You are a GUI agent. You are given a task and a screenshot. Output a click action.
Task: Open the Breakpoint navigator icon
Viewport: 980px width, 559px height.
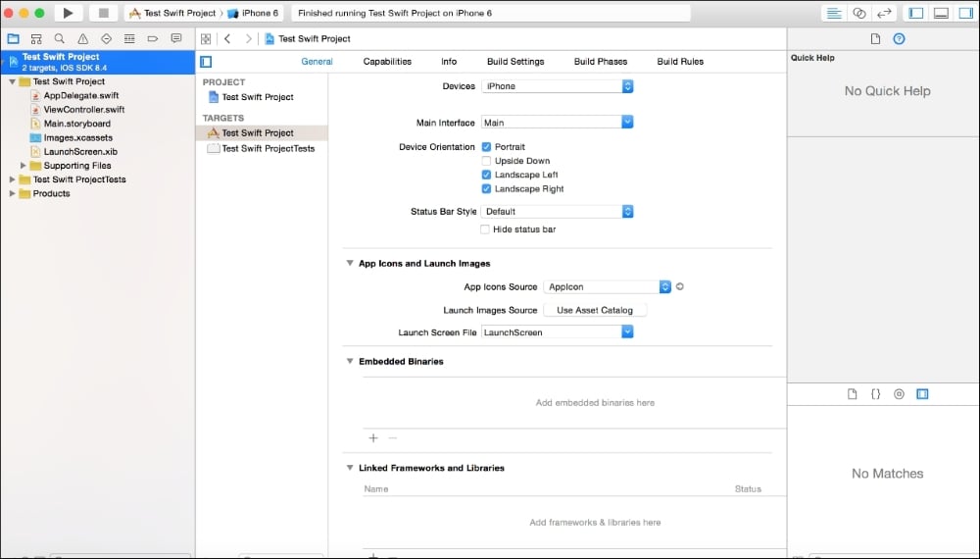click(x=153, y=38)
